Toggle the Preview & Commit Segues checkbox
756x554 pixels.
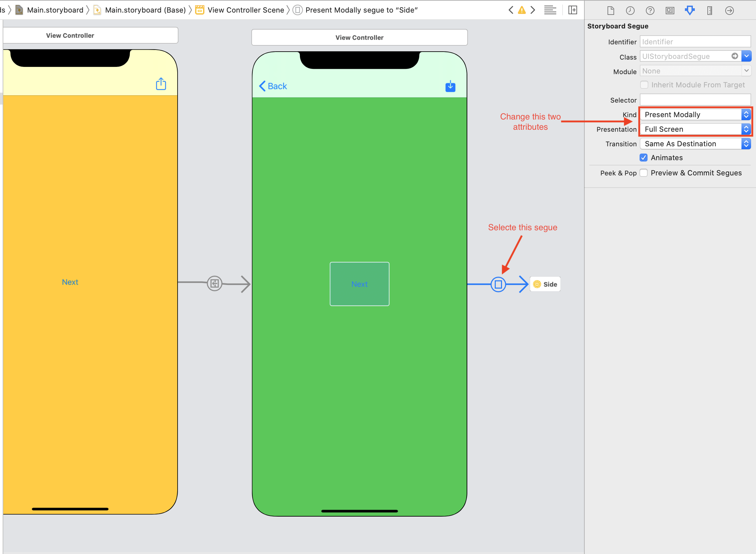coord(644,172)
